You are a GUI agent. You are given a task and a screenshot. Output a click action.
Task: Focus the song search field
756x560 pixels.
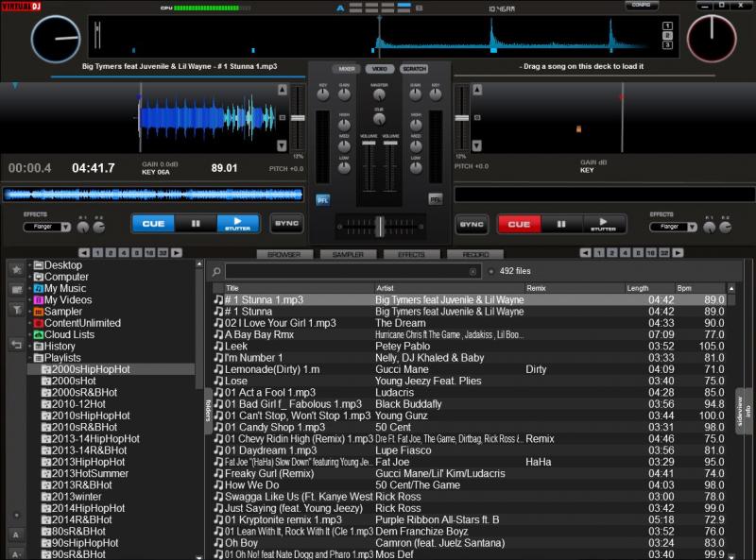(x=352, y=271)
